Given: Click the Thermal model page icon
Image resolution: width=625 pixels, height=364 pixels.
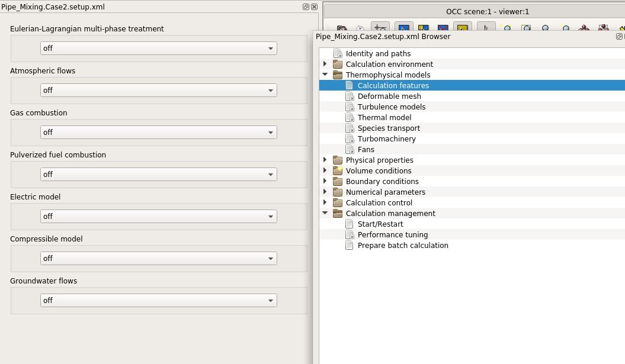Looking at the screenshot, I should (x=350, y=118).
